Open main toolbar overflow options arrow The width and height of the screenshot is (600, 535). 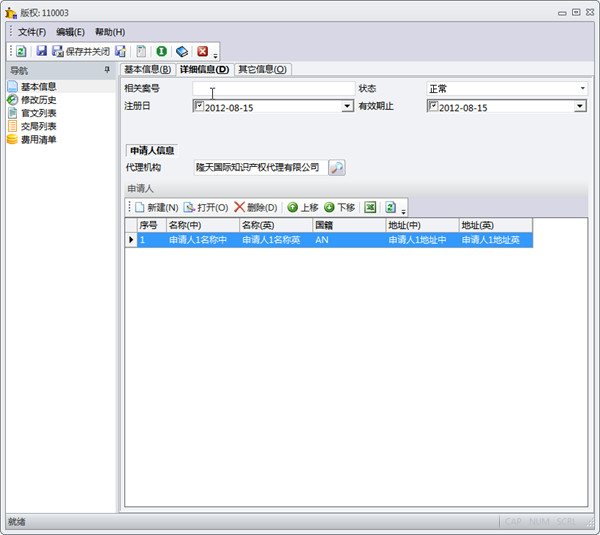215,56
